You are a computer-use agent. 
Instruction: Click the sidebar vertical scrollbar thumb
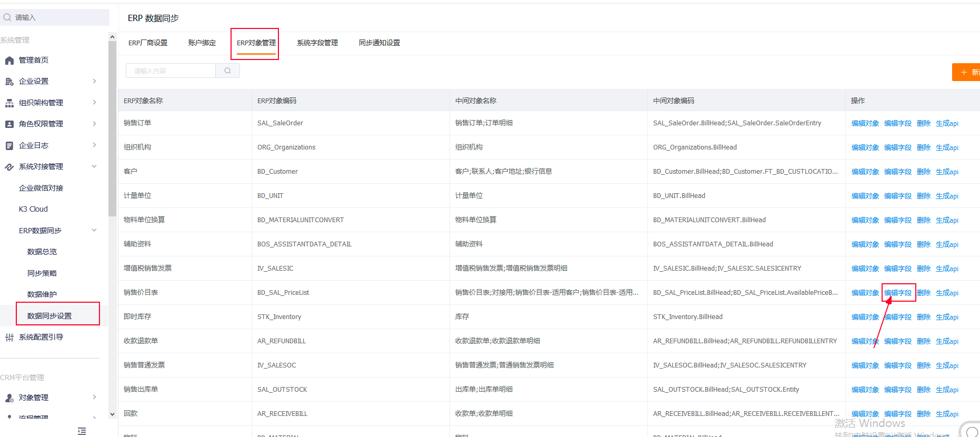point(112,129)
